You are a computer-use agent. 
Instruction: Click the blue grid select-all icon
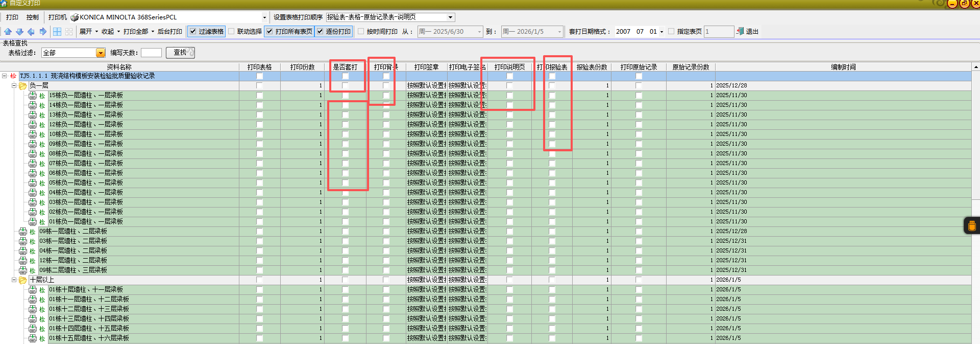click(57, 32)
